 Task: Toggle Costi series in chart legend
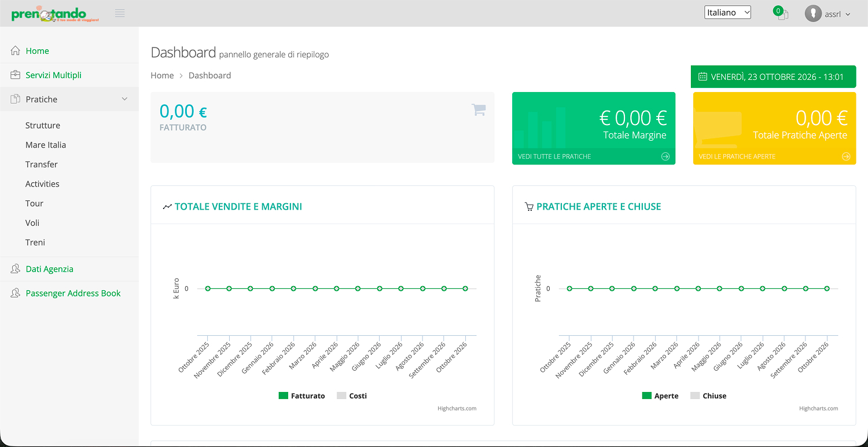tap(352, 396)
